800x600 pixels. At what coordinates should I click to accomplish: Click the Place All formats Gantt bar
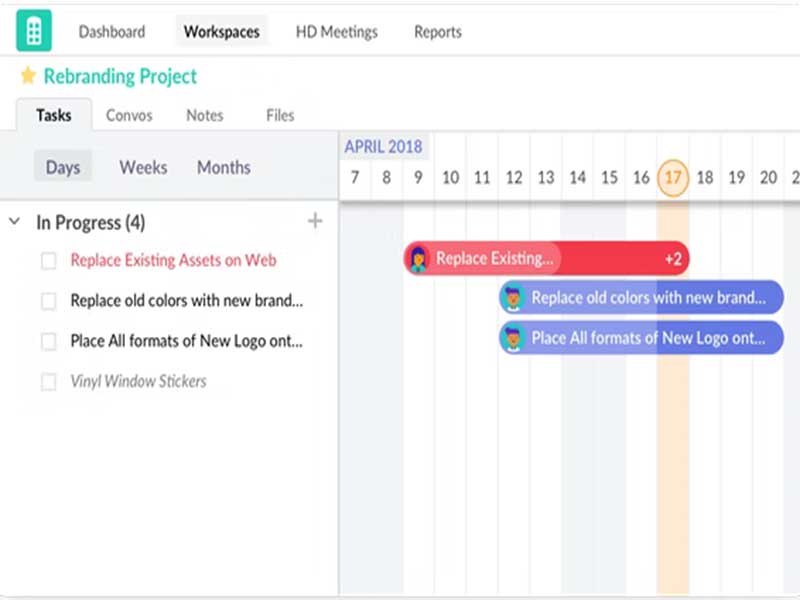point(641,338)
